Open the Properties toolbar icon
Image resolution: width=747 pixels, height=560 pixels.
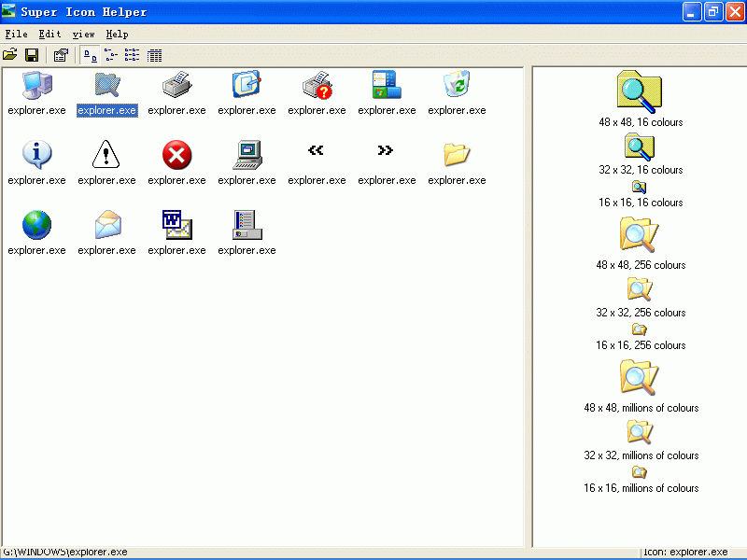pyautogui.click(x=61, y=55)
